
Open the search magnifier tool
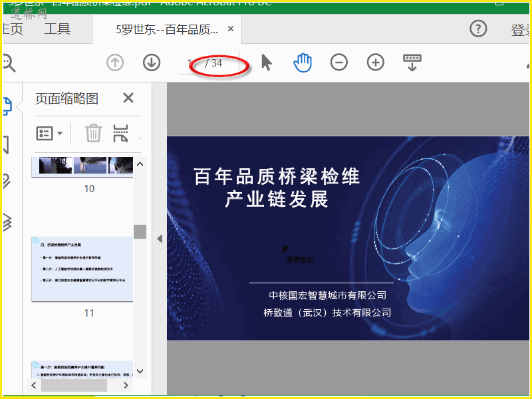click(9, 63)
